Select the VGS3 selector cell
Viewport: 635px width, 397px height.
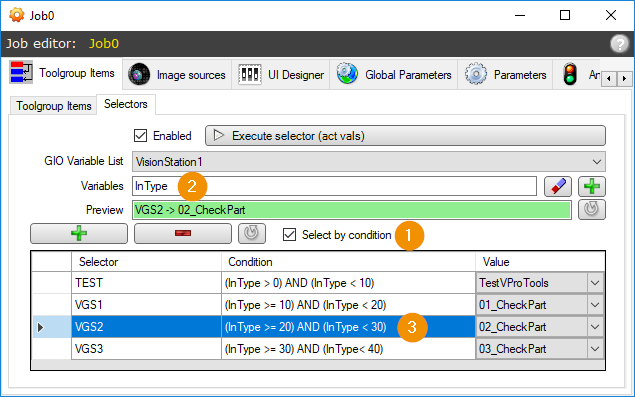(x=146, y=348)
